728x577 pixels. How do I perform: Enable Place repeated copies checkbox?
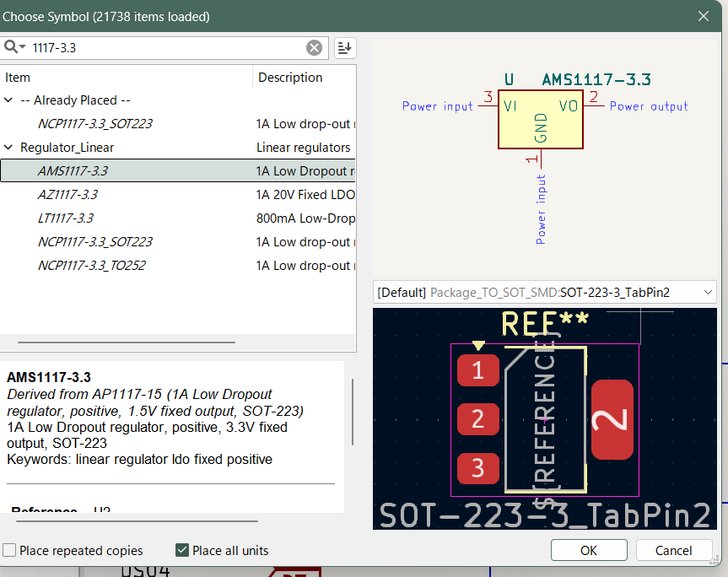coord(10,551)
